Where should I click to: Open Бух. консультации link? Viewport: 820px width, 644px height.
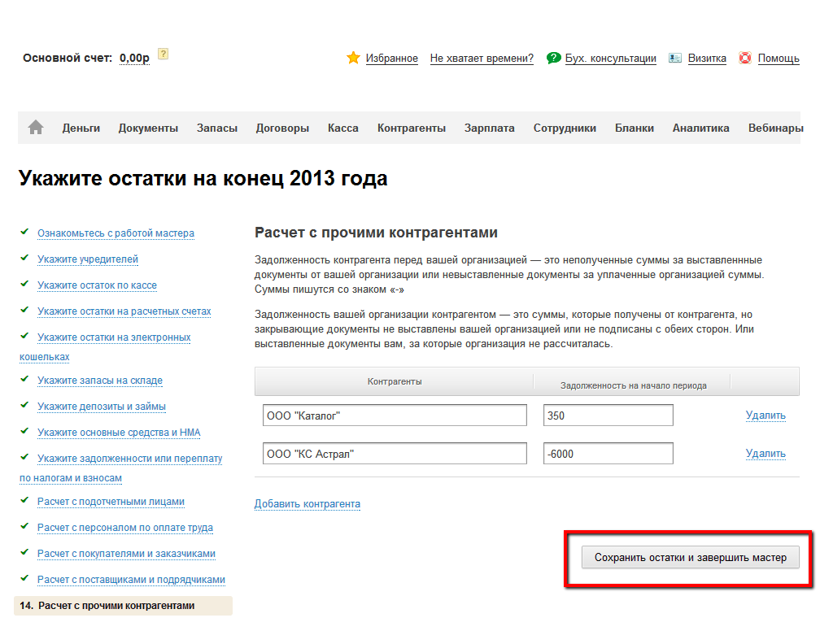click(x=610, y=59)
